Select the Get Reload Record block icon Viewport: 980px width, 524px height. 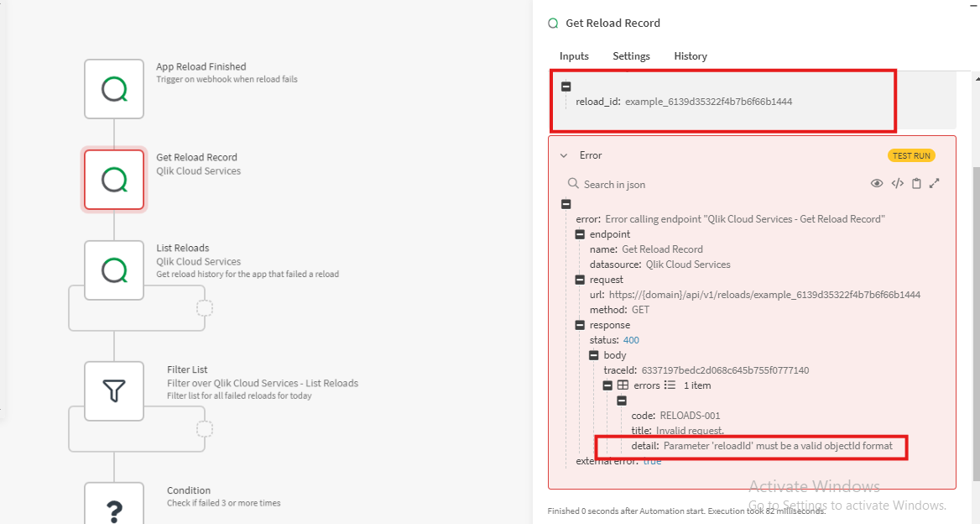pyautogui.click(x=114, y=179)
